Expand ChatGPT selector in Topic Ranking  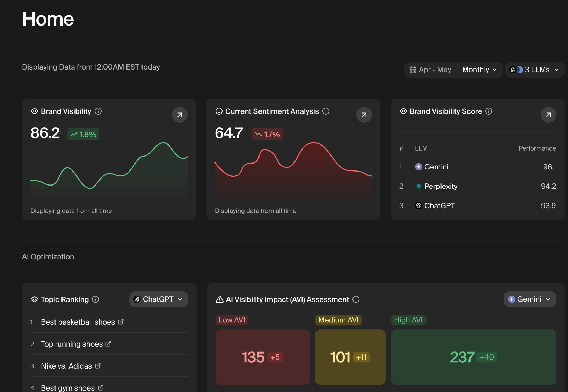pos(159,299)
